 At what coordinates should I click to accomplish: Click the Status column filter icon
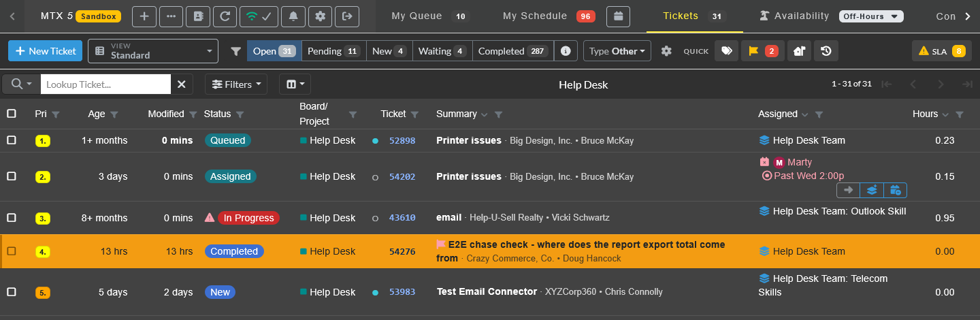(240, 114)
